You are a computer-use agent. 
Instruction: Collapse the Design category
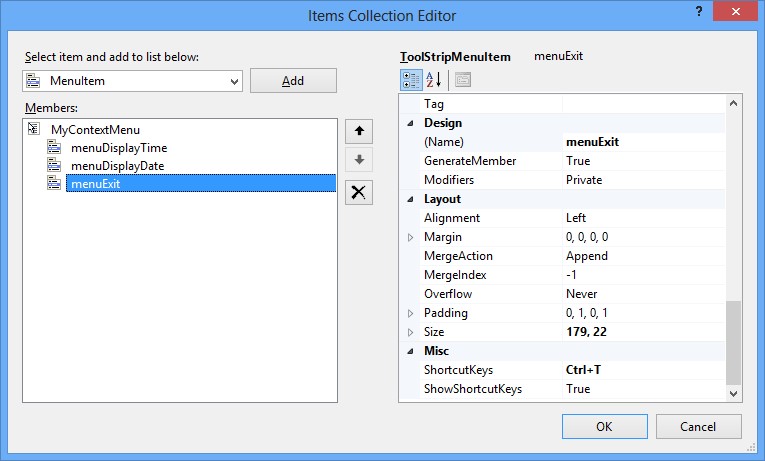pos(409,123)
